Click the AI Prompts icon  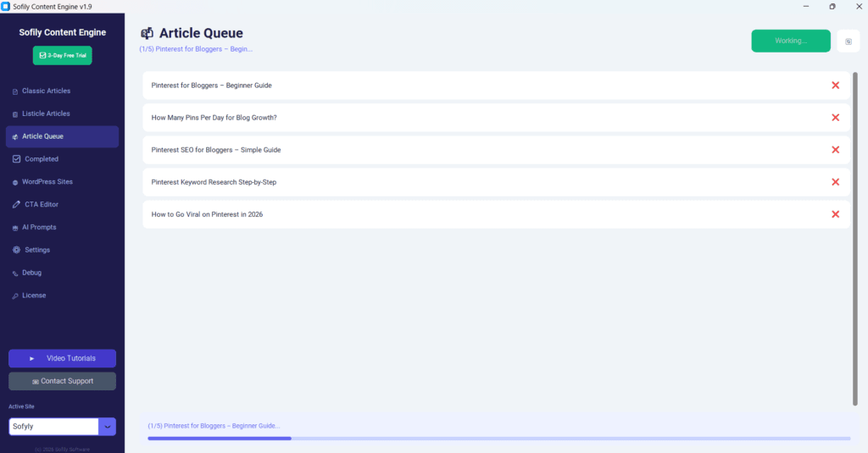pos(15,228)
